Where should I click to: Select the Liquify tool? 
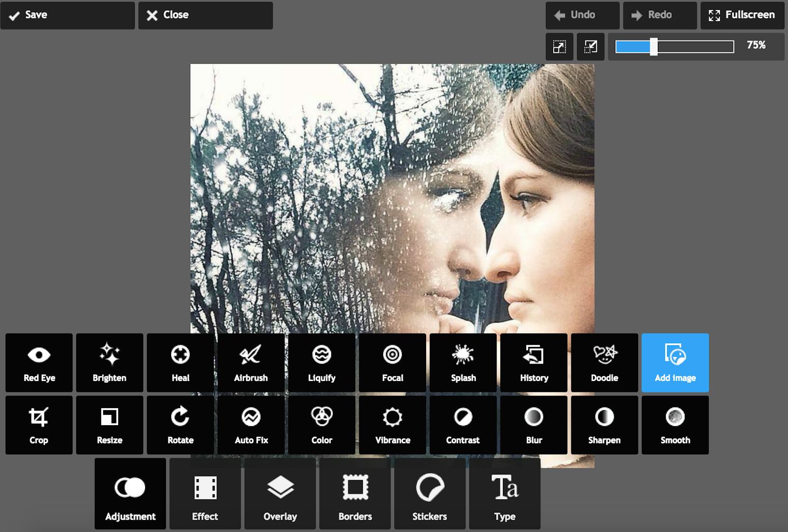point(321,363)
